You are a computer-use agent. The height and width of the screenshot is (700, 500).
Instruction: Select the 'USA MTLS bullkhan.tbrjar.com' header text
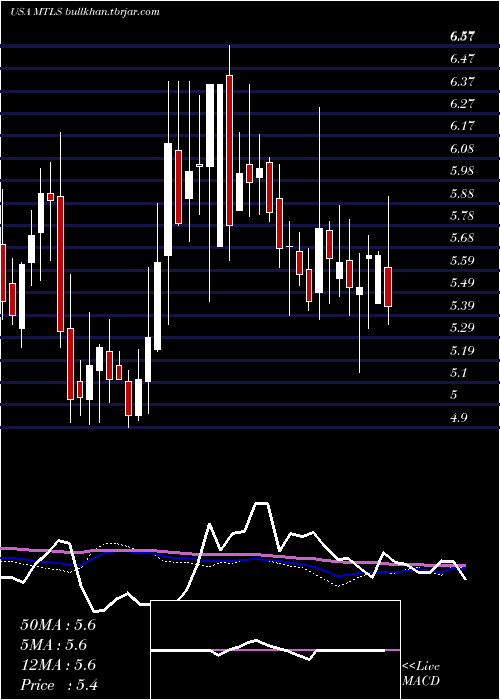click(84, 12)
